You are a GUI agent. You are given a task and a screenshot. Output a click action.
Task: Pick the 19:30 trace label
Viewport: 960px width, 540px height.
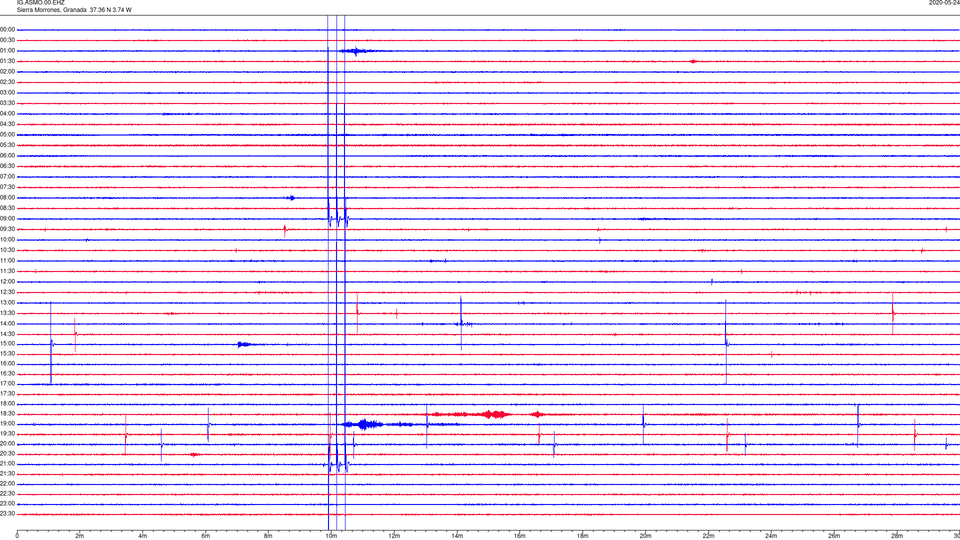7,433
